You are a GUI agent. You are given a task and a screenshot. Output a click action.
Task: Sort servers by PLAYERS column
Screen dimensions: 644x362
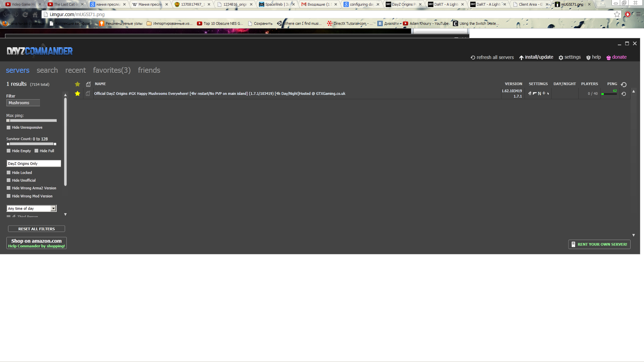click(x=589, y=84)
